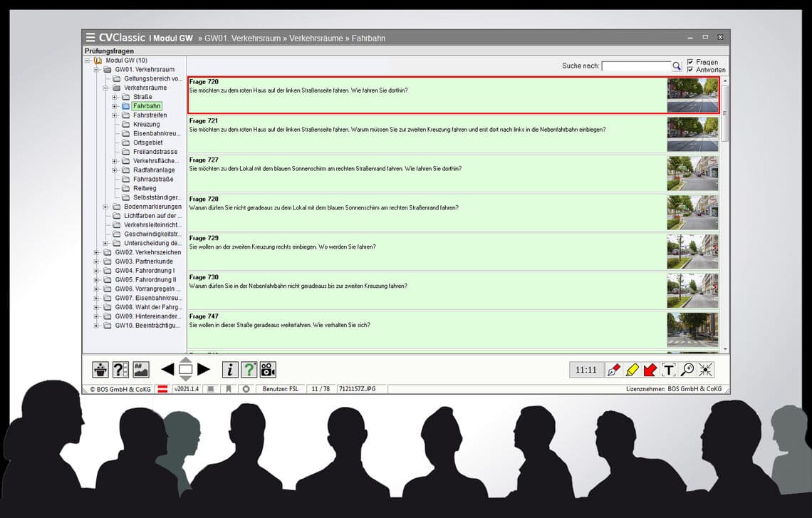Image resolution: width=812 pixels, height=518 pixels.
Task: Click the 11:11 clock button
Action: point(586,370)
